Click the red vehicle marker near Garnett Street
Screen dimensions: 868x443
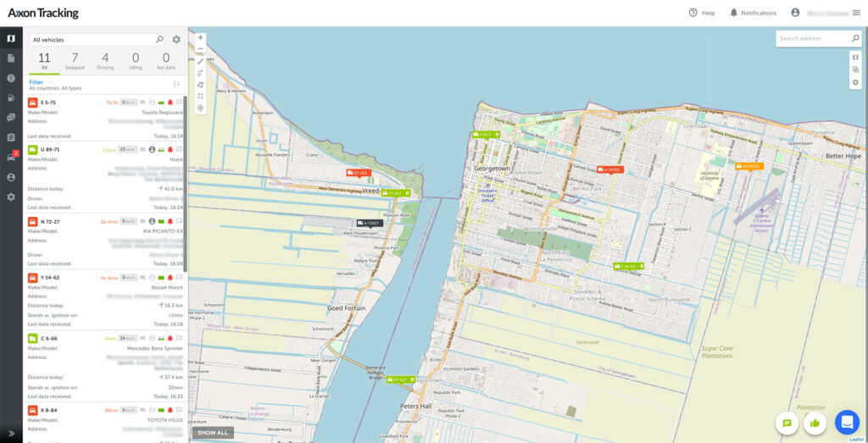tap(610, 169)
